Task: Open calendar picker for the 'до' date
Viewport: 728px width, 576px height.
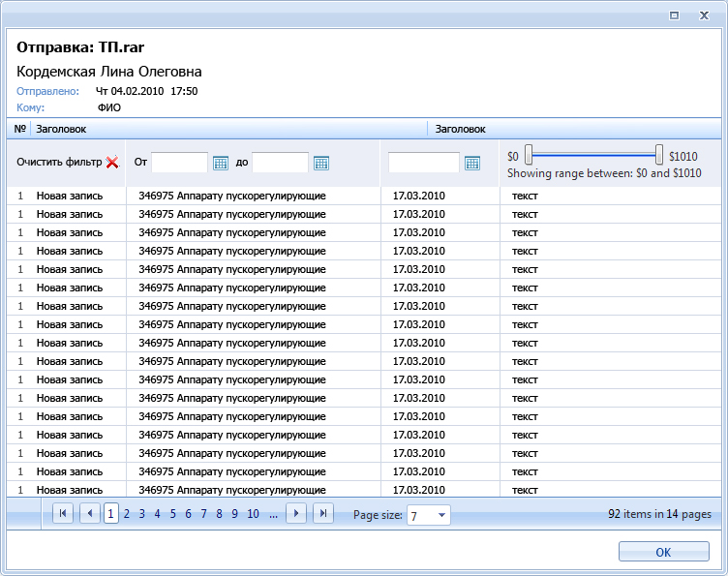Action: pyautogui.click(x=321, y=163)
